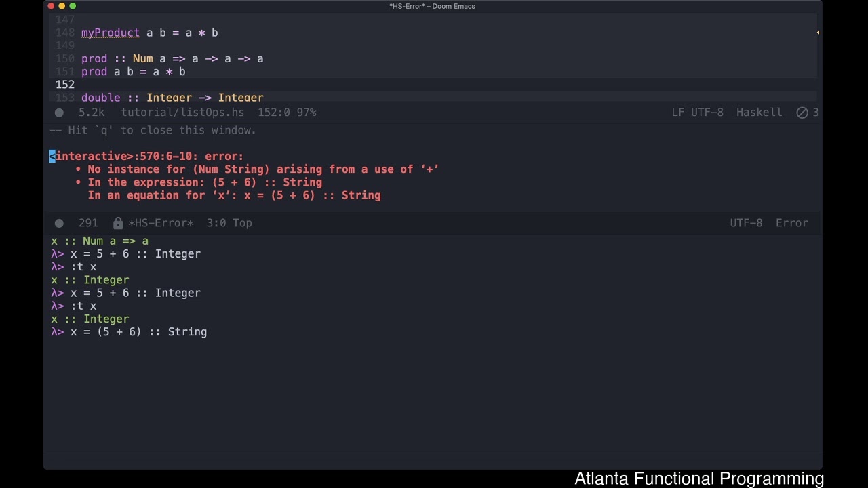Viewport: 868px width, 488px height.
Task: Click the prod type signature on line 150
Action: [x=172, y=59]
